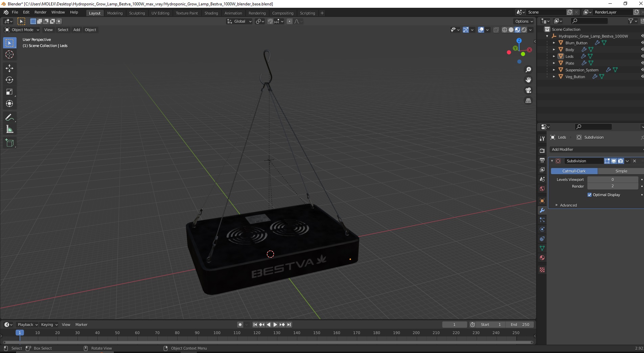Select the Move tool
This screenshot has height=353, width=644.
(9, 68)
